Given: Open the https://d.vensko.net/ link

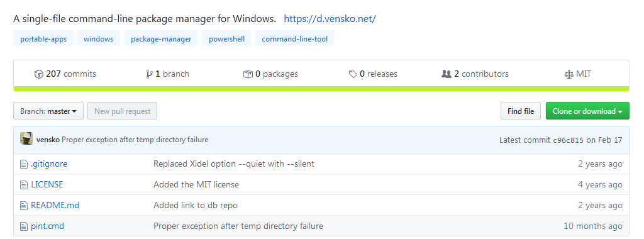Looking at the screenshot, I should click(330, 18).
